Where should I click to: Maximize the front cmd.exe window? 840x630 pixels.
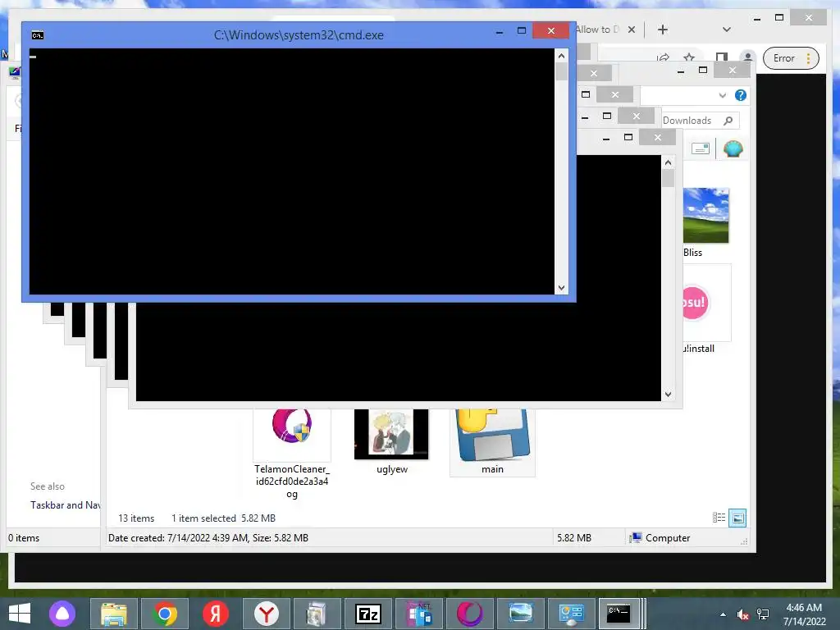pos(521,31)
